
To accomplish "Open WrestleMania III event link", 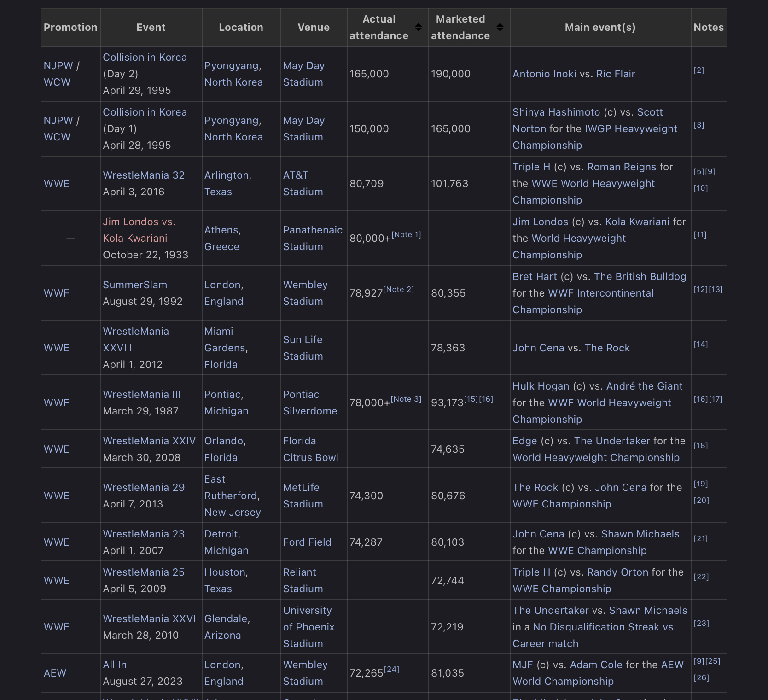I will (141, 395).
